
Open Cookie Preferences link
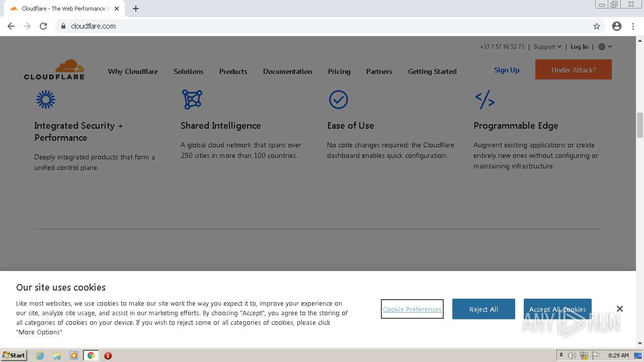tap(412, 309)
